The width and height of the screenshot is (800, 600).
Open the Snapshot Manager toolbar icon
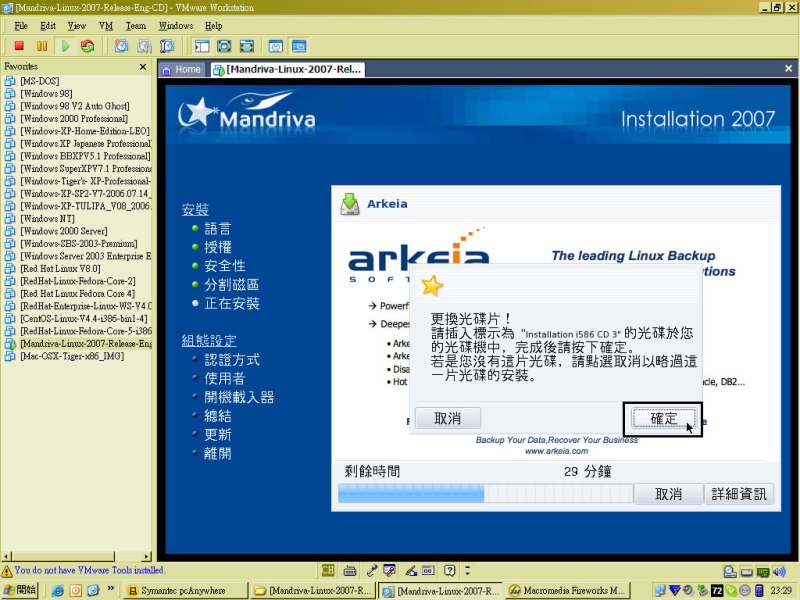pyautogui.click(x=167, y=46)
